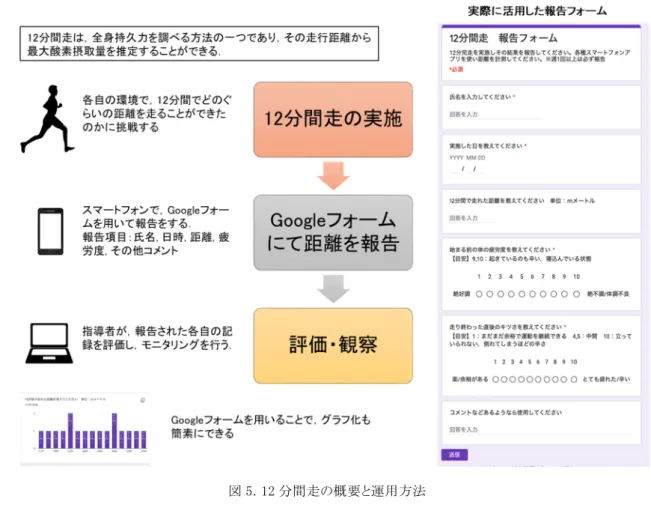
Task: Click the form title 12分間走 報告フォーム
Action: click(x=503, y=38)
